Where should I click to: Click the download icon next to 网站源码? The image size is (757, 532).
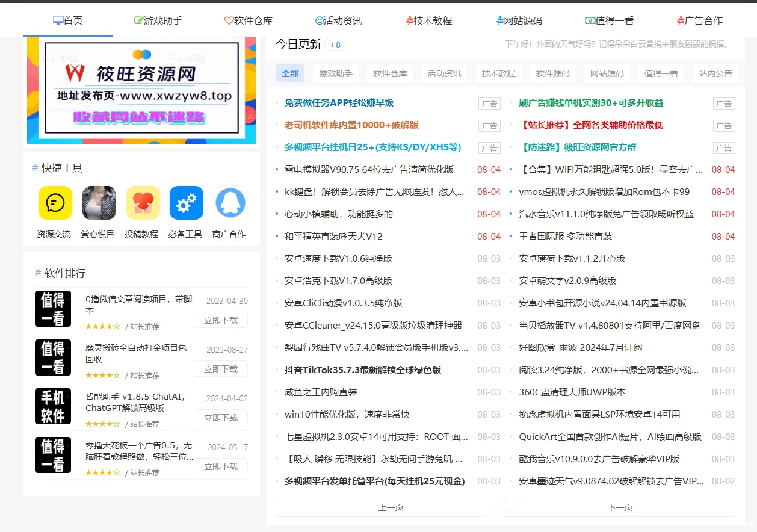(499, 19)
